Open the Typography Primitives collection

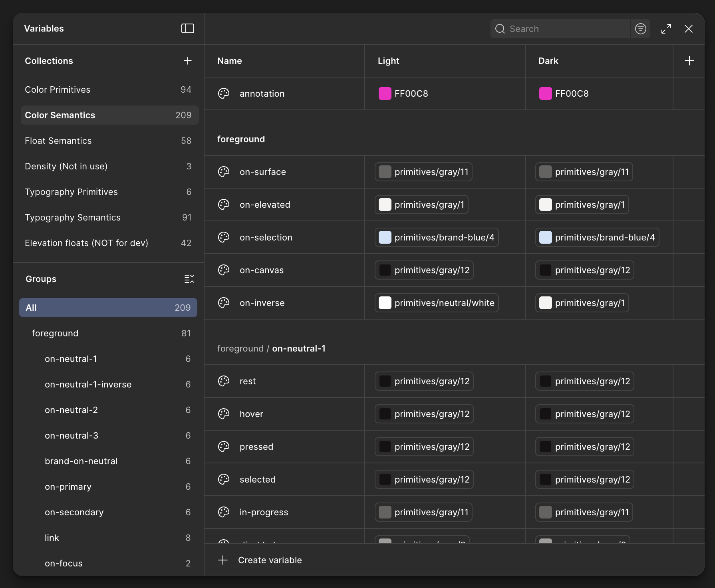[109, 192]
